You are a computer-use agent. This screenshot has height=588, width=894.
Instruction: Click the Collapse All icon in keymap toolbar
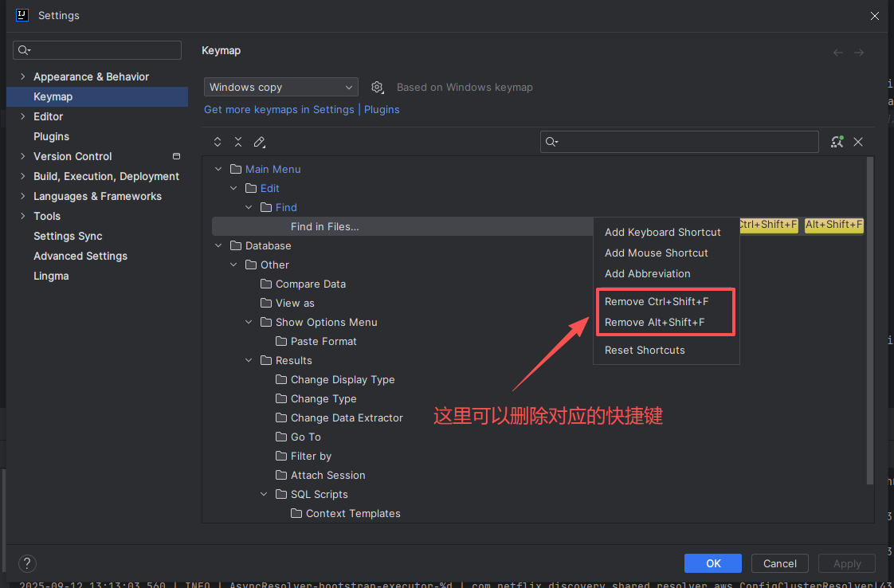238,142
